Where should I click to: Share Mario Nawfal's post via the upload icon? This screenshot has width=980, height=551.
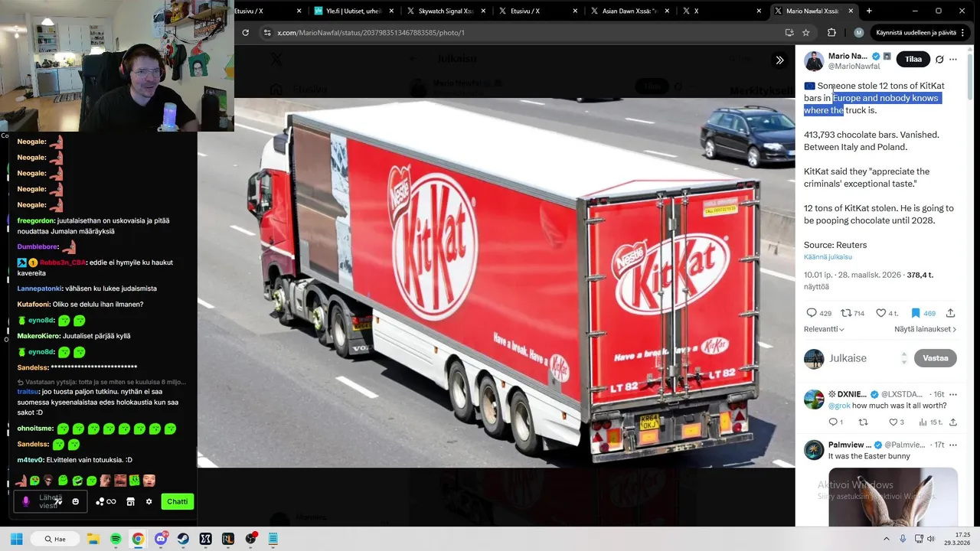pyautogui.click(x=950, y=313)
